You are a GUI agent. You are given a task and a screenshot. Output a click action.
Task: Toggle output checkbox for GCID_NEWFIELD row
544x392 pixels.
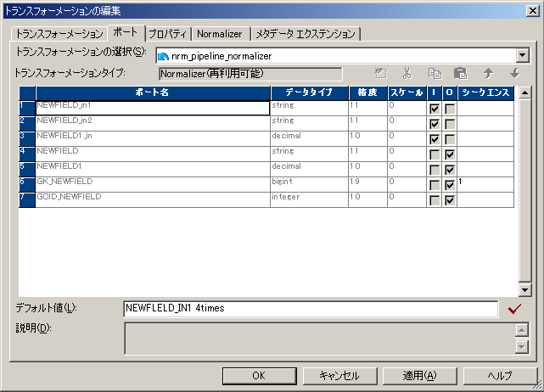[x=450, y=200]
